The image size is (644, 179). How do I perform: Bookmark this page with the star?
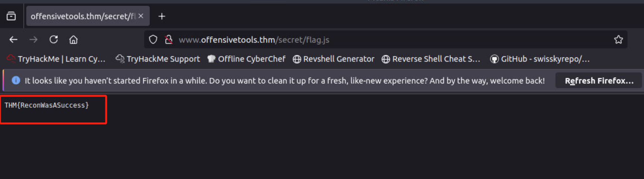(x=618, y=40)
